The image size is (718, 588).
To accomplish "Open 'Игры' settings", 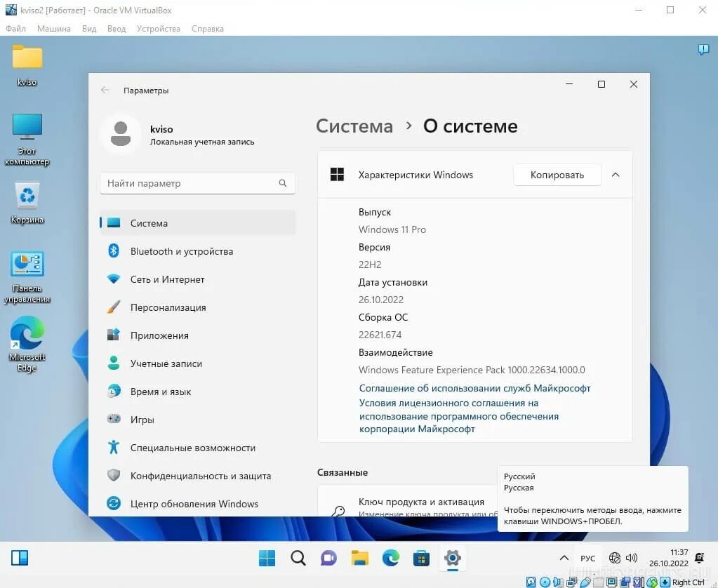I will (198, 420).
